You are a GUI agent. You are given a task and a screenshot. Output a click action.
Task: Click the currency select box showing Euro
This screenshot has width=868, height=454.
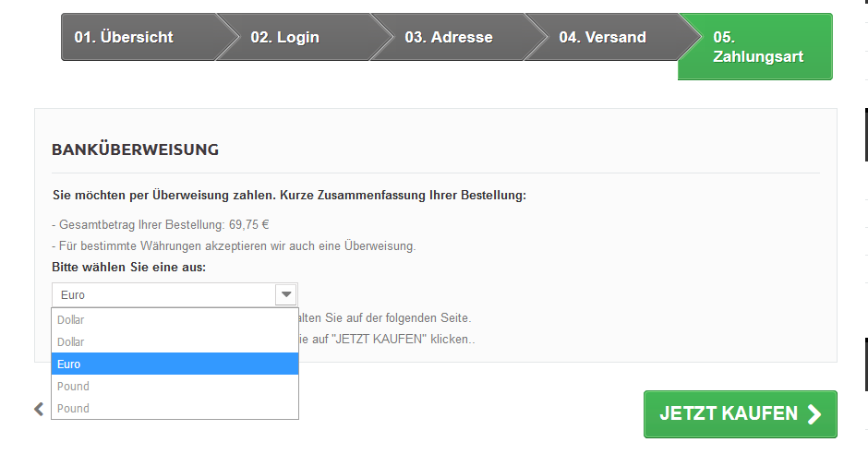pos(163,295)
